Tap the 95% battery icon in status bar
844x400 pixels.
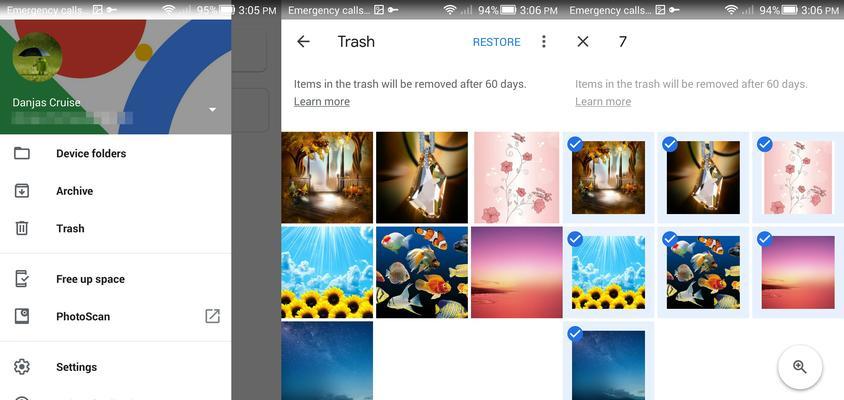click(227, 10)
